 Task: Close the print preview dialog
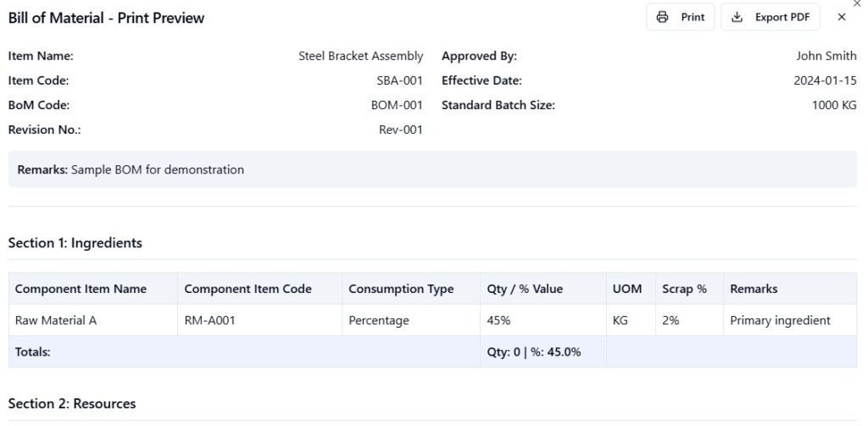841,17
